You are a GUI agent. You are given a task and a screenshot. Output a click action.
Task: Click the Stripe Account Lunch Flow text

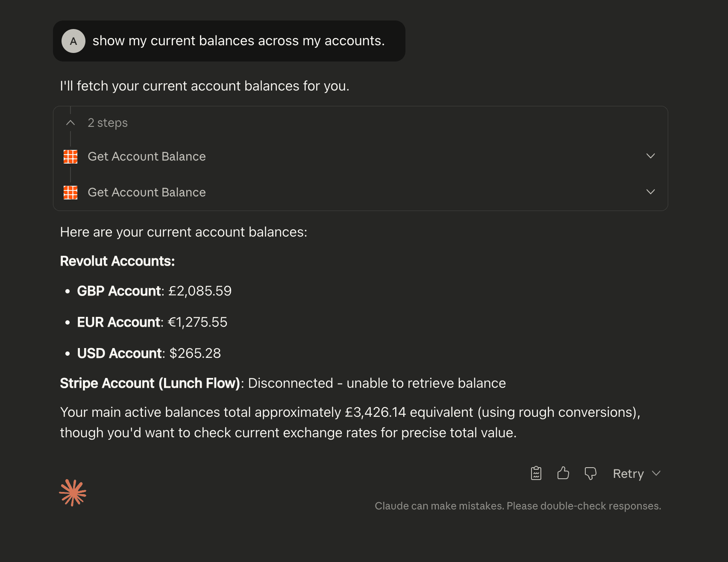pyautogui.click(x=150, y=383)
